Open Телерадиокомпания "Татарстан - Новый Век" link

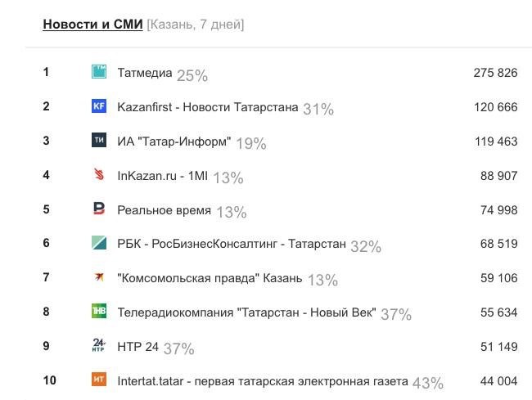(x=246, y=312)
